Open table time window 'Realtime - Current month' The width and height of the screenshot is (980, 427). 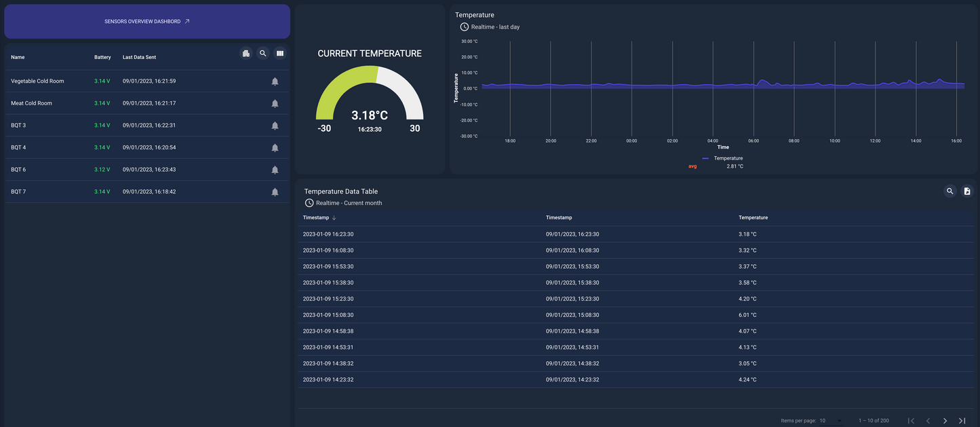[x=348, y=203]
